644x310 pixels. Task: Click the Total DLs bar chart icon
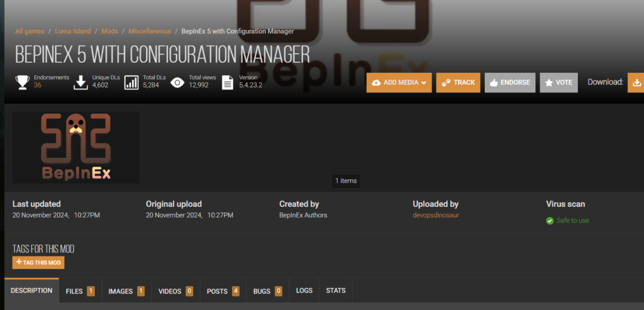tap(131, 82)
